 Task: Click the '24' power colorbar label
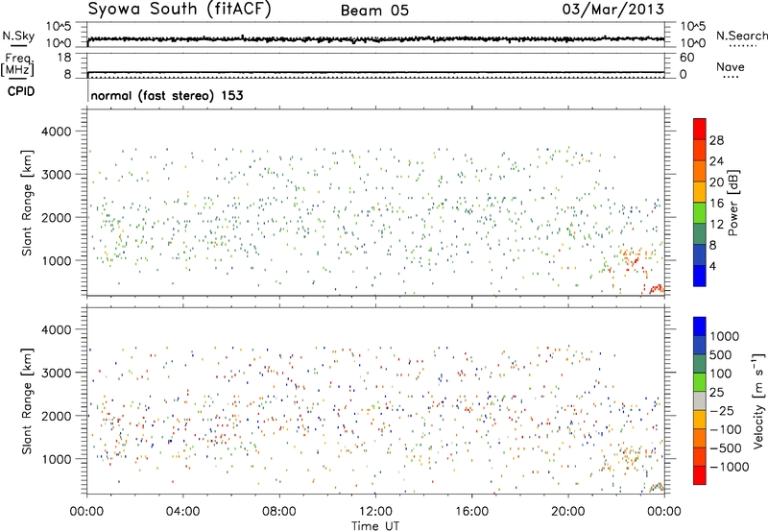[716, 161]
